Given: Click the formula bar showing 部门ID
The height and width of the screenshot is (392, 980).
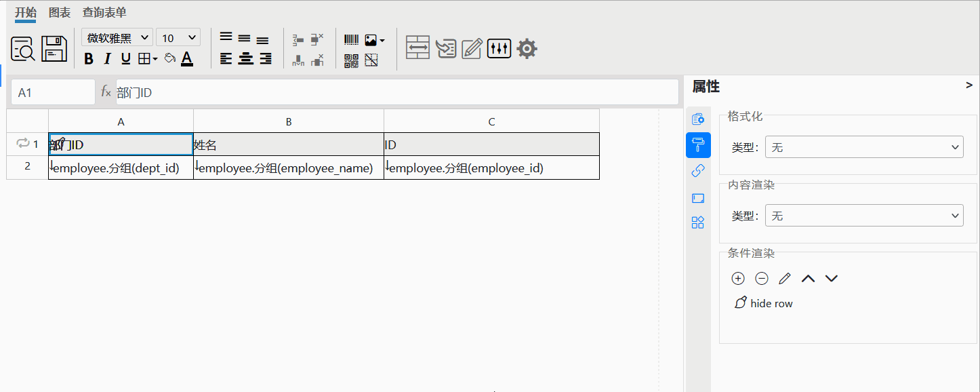Looking at the screenshot, I should [x=396, y=92].
